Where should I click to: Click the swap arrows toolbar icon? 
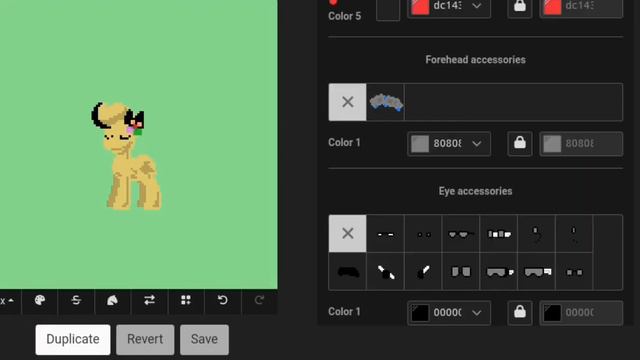pos(149,301)
